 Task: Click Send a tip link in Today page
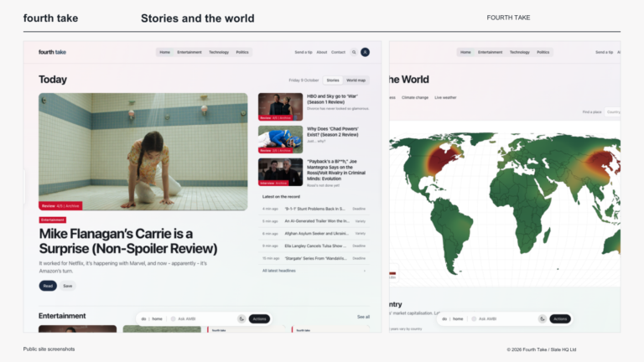click(303, 52)
